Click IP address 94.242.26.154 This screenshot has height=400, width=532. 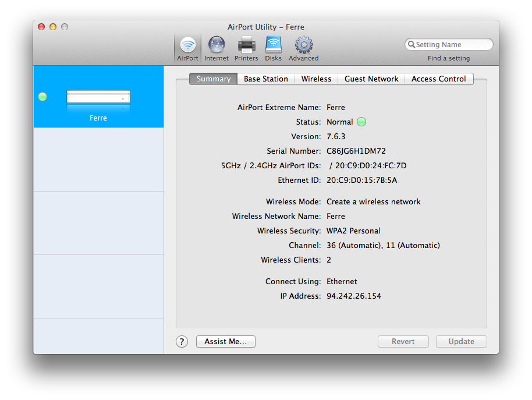tap(354, 296)
